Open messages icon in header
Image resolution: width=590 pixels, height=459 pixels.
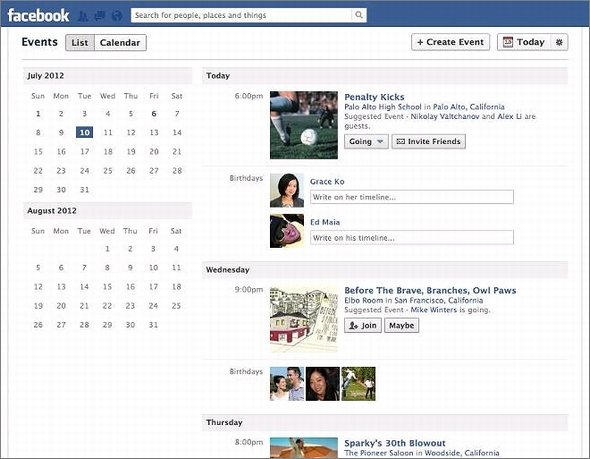[100, 16]
